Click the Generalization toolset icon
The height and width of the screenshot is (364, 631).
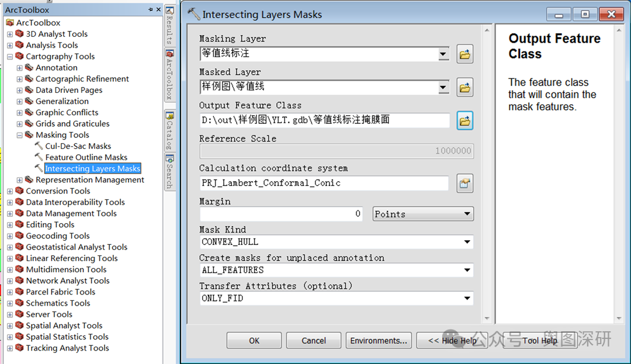point(29,101)
